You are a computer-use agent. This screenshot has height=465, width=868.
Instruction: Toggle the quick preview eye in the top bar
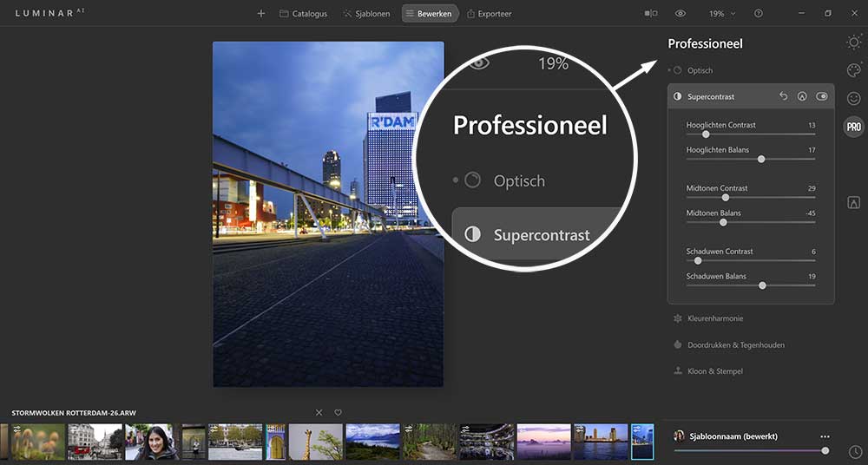coord(681,13)
